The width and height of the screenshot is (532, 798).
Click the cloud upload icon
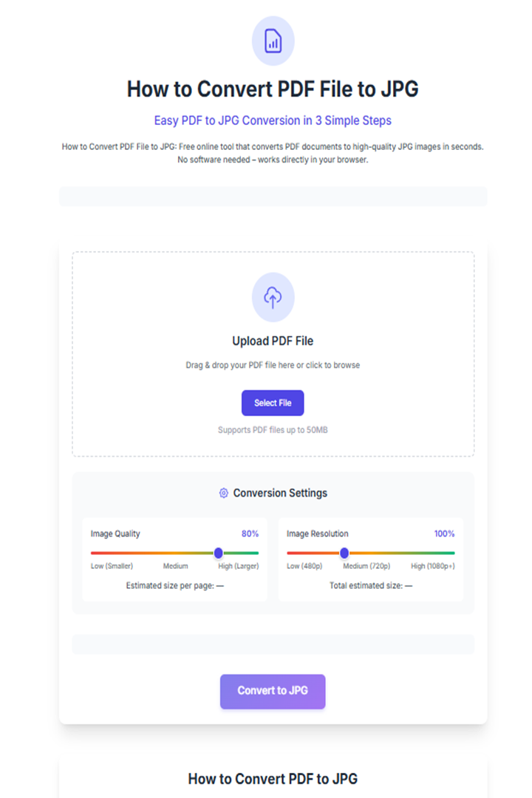coord(273,297)
